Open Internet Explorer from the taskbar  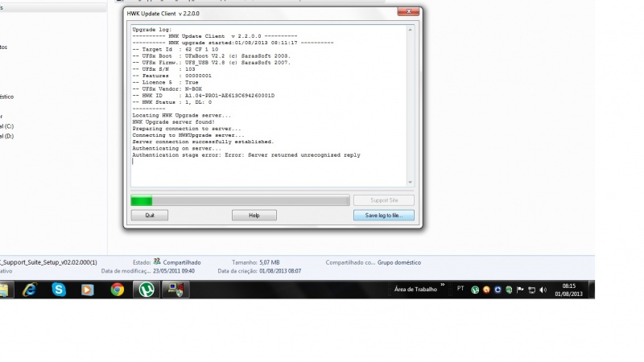tap(30, 290)
